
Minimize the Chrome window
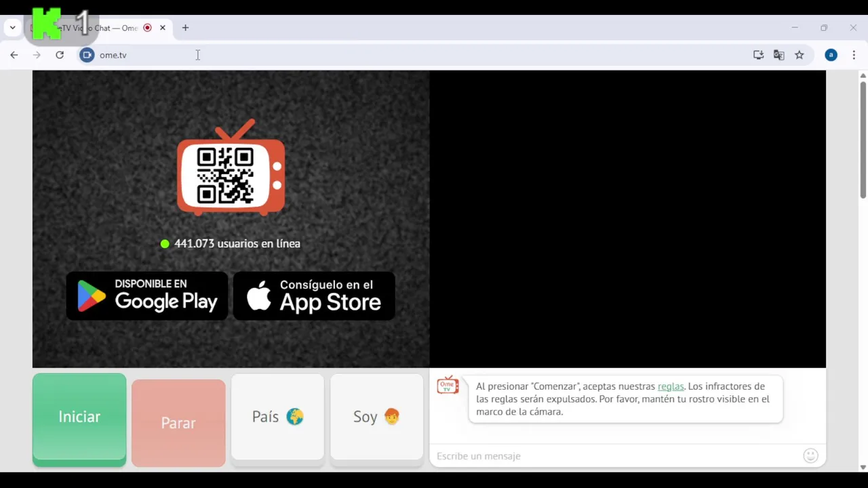click(795, 28)
